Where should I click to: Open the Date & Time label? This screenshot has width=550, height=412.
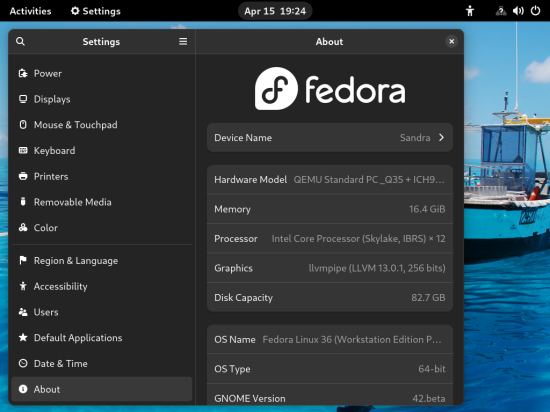tap(60, 363)
